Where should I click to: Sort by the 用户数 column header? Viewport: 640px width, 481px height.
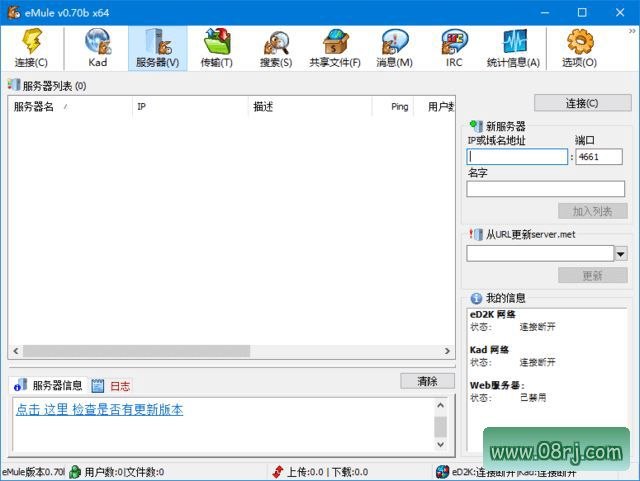coord(434,107)
